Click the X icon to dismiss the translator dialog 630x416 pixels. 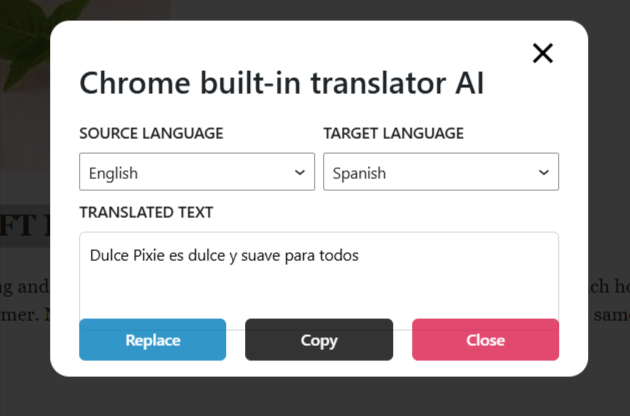pos(543,54)
